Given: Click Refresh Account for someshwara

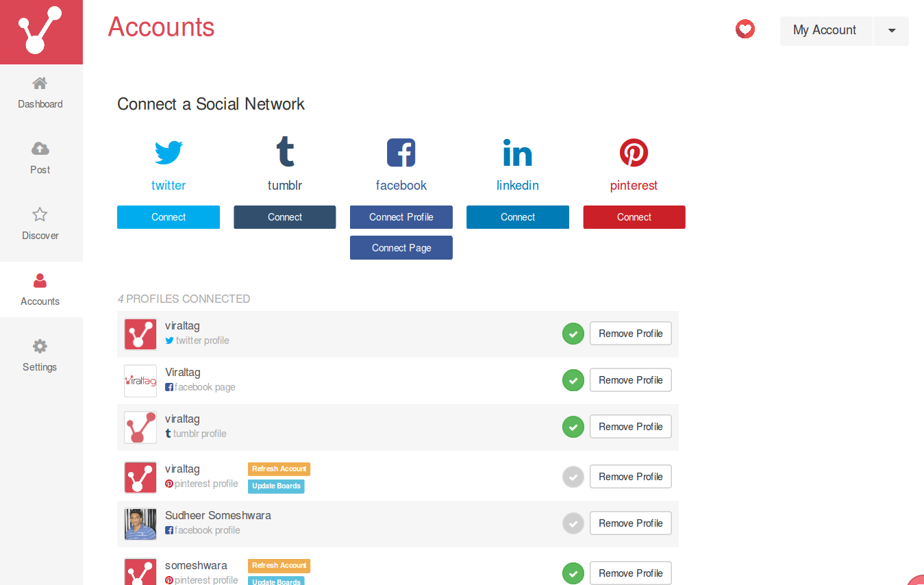Looking at the screenshot, I should (x=279, y=566).
